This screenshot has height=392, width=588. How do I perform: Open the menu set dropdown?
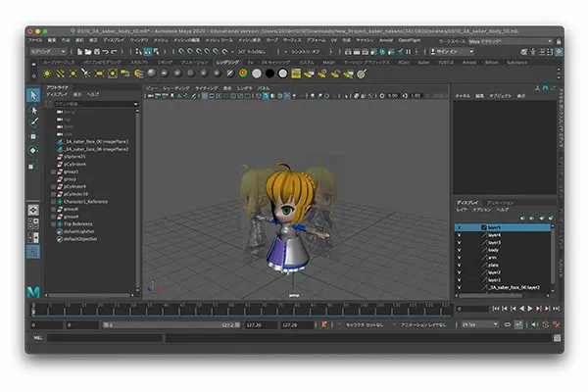(48, 51)
